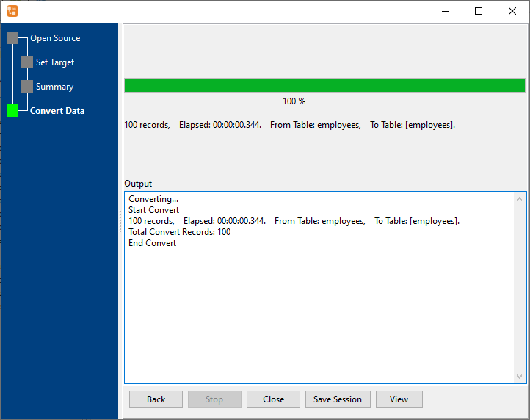Screen dimensions: 530x420
Task: Minimize the converter window
Action: pos(445,11)
